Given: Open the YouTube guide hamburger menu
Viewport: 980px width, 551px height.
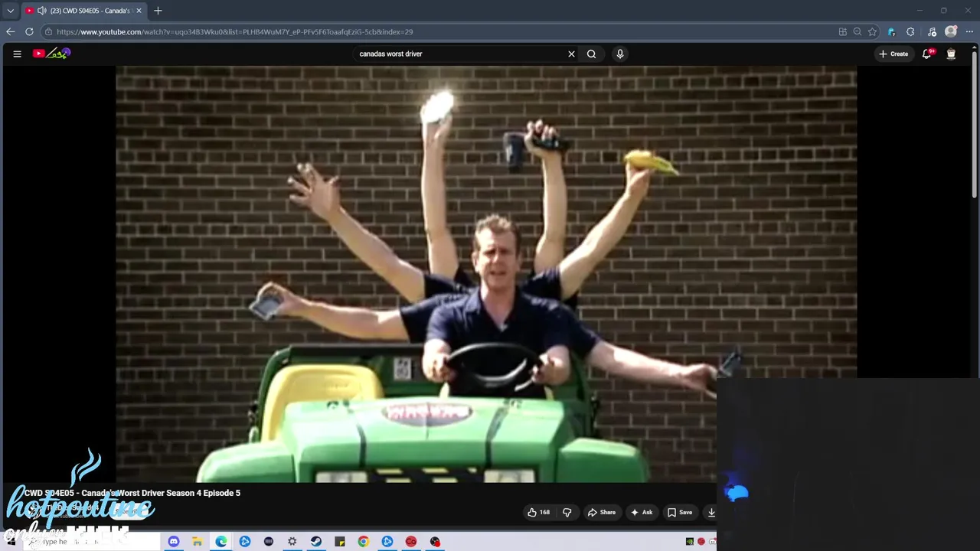Looking at the screenshot, I should tap(17, 54).
